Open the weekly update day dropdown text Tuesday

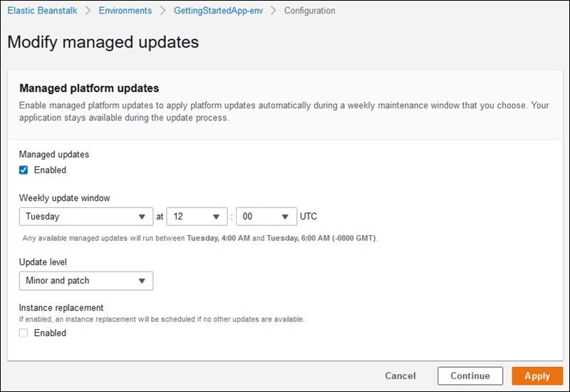(43, 217)
